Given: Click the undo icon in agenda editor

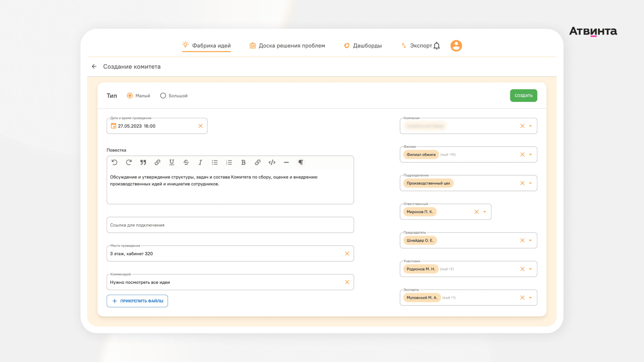Looking at the screenshot, I should point(114,162).
